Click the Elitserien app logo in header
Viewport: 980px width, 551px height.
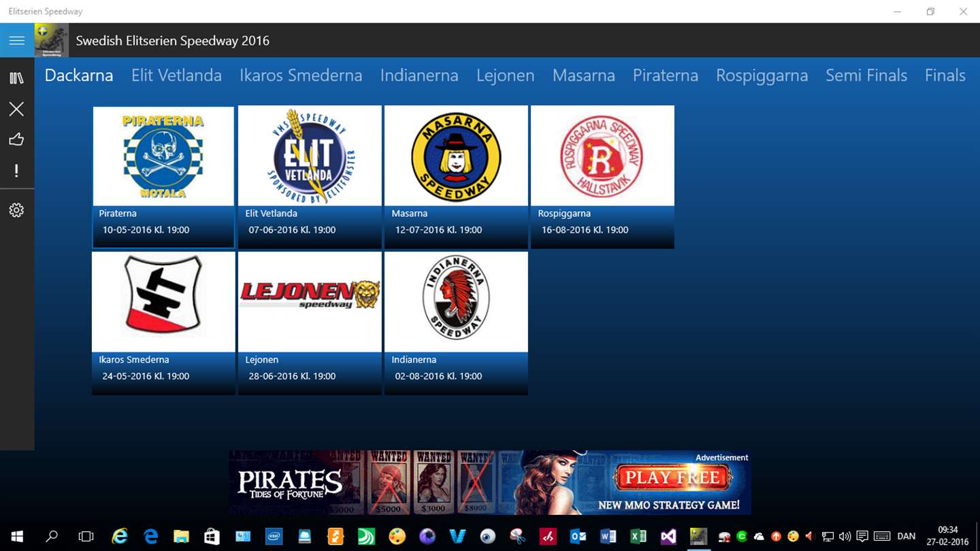point(52,41)
